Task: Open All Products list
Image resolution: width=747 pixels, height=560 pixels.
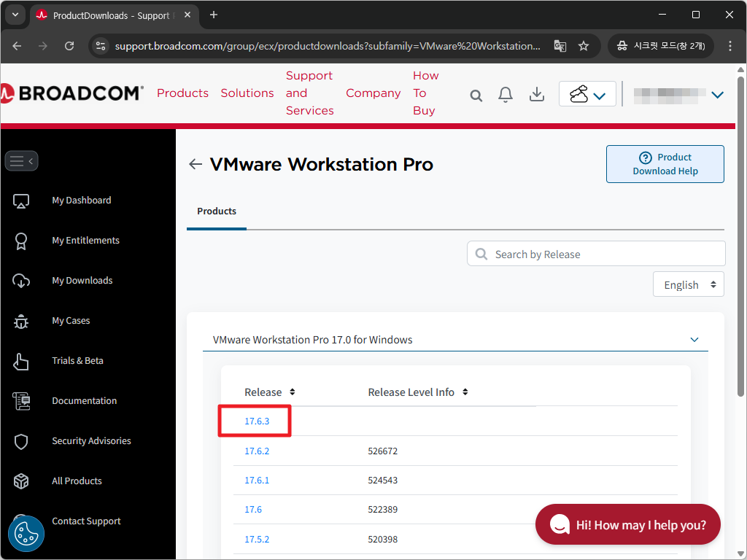Action: click(x=77, y=481)
